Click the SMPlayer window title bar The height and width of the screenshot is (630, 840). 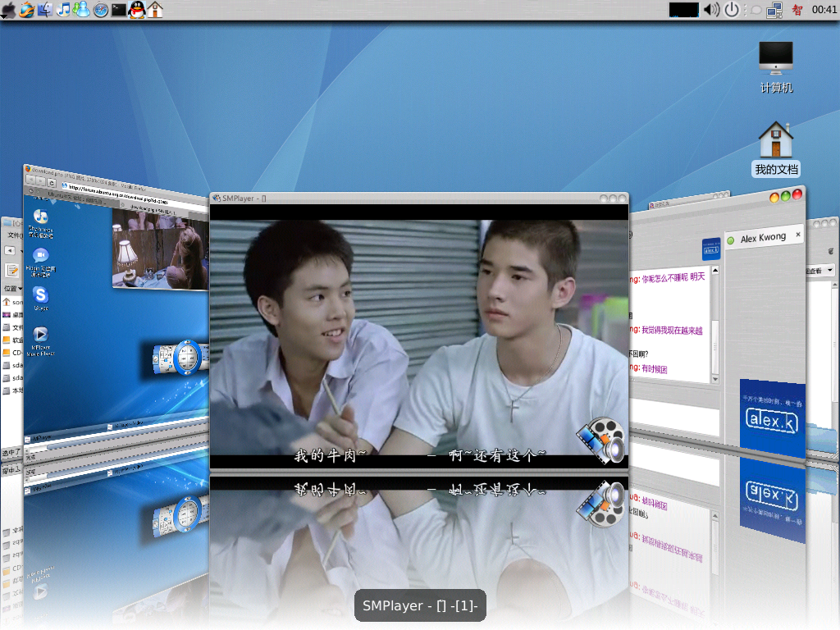(419, 199)
